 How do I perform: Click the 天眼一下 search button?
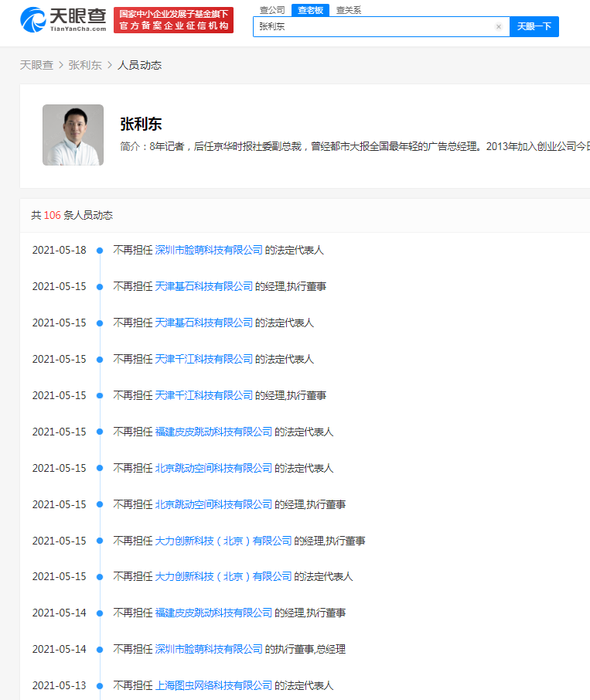tap(534, 27)
